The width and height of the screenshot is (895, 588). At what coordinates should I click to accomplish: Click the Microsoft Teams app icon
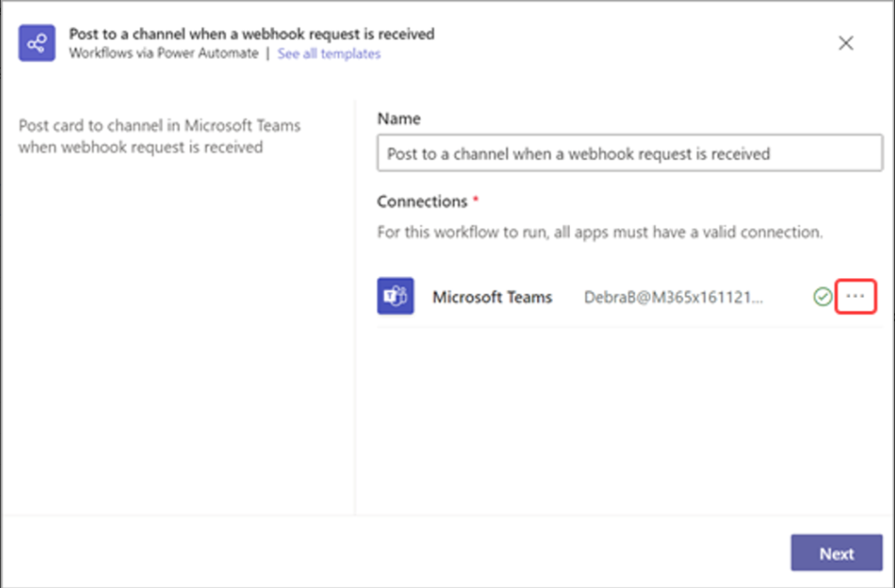(396, 296)
